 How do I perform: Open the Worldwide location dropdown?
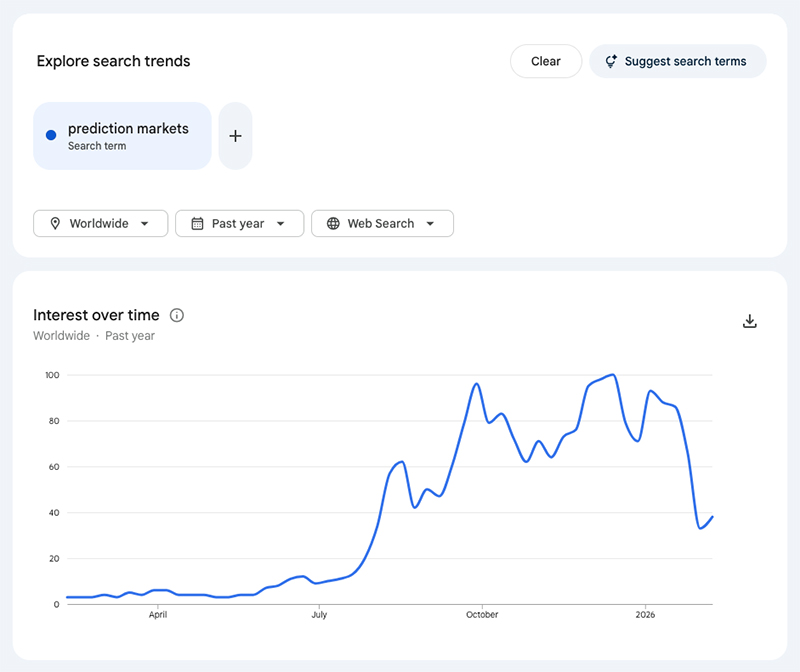click(x=101, y=223)
